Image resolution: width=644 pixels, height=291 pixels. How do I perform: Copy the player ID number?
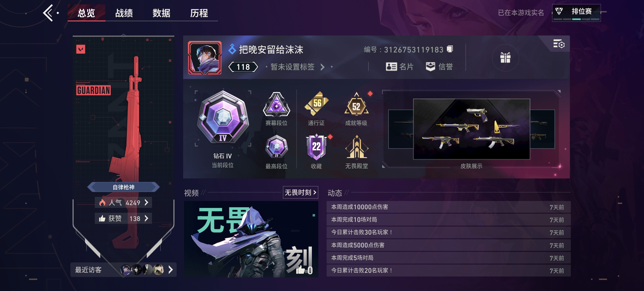450,49
